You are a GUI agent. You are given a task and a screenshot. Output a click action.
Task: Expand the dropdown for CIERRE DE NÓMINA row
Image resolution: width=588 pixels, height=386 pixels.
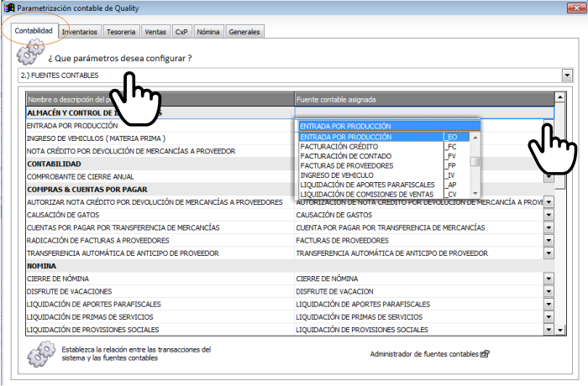click(549, 279)
